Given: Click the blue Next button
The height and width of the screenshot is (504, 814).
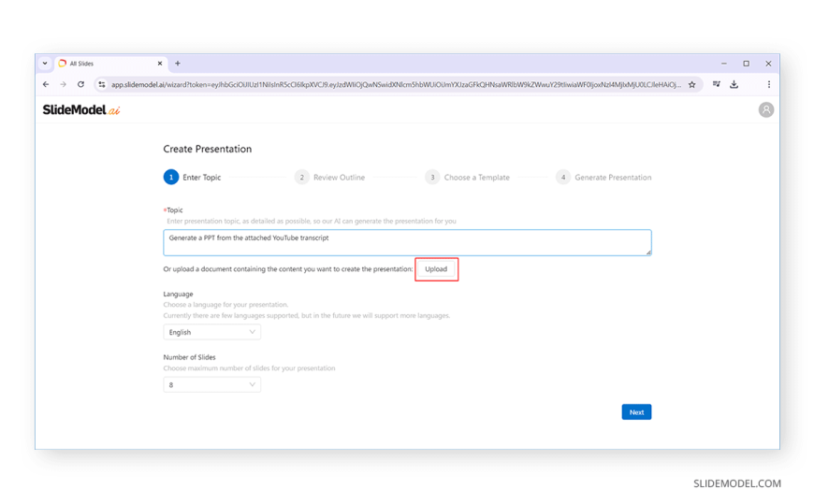Looking at the screenshot, I should coord(636,412).
